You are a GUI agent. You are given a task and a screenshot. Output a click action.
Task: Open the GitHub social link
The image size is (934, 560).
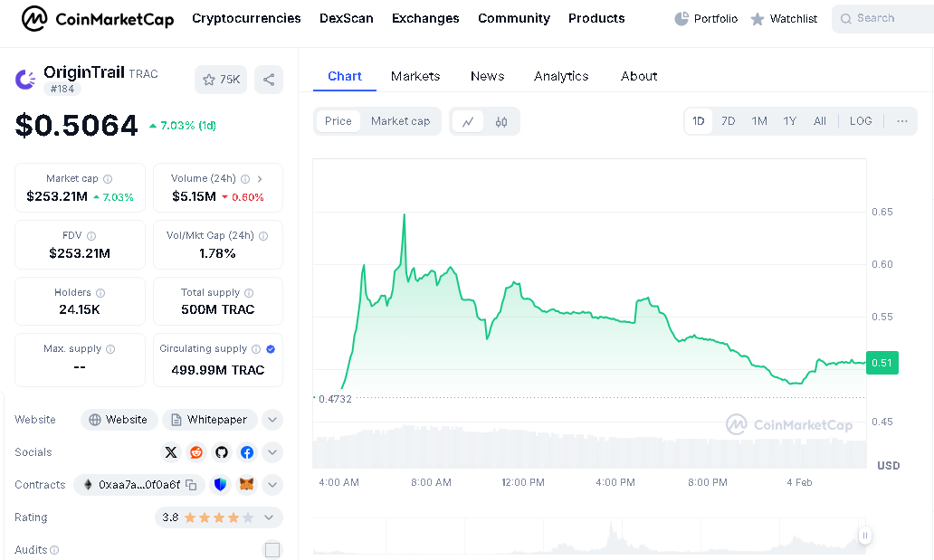[222, 452]
